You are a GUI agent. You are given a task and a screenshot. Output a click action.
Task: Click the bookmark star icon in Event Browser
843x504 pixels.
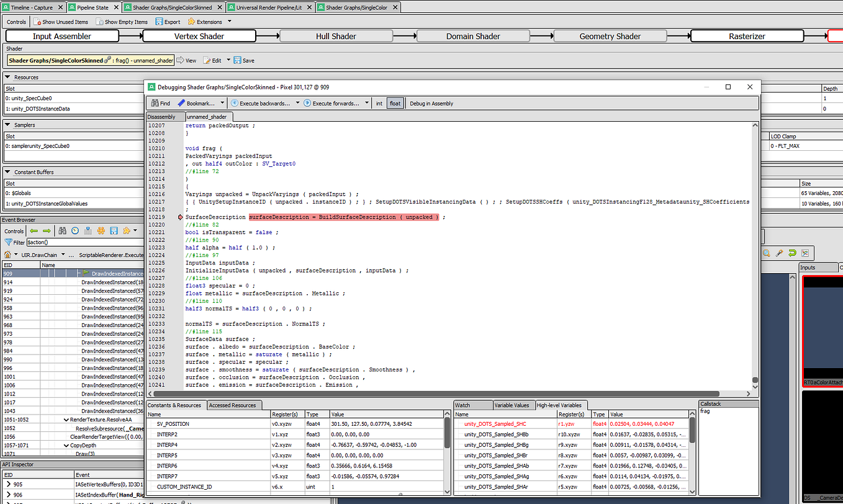(x=101, y=230)
